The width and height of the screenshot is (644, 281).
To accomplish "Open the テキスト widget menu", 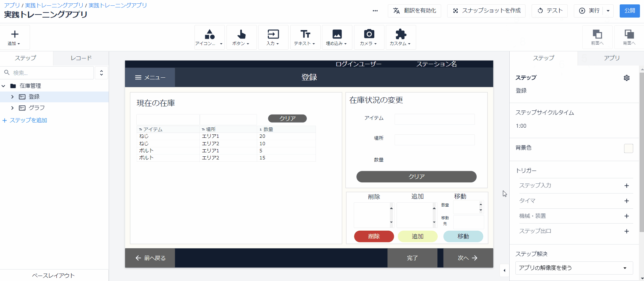I will [305, 37].
